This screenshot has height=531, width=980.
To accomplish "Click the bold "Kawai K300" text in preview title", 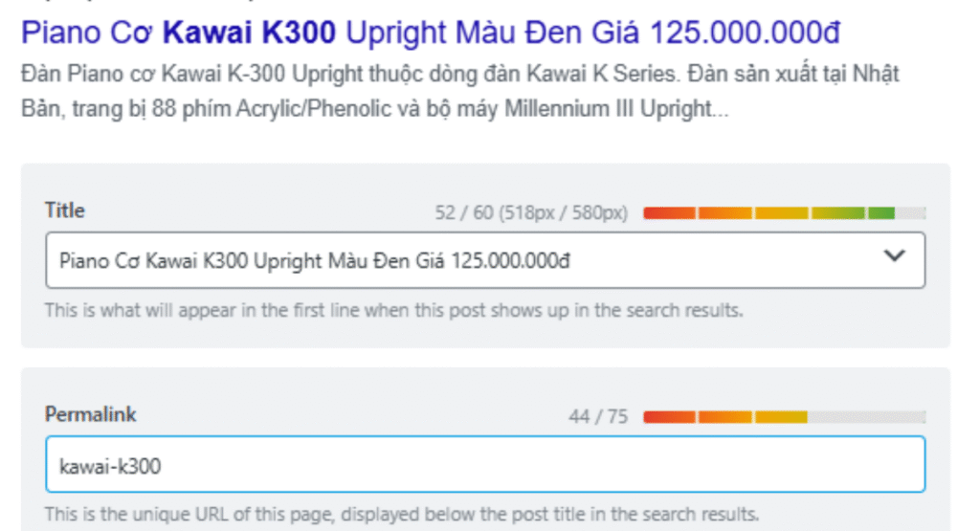I will 250,33.
